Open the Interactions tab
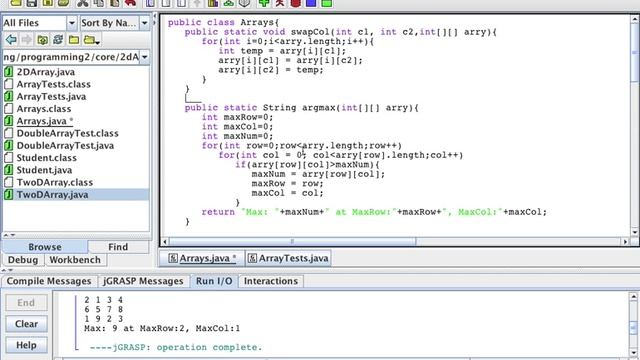This screenshot has height=360, width=640. 271,281
